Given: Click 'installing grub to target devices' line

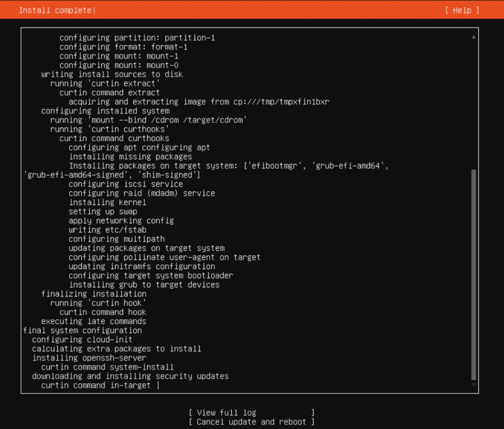Looking at the screenshot, I should click(144, 285).
